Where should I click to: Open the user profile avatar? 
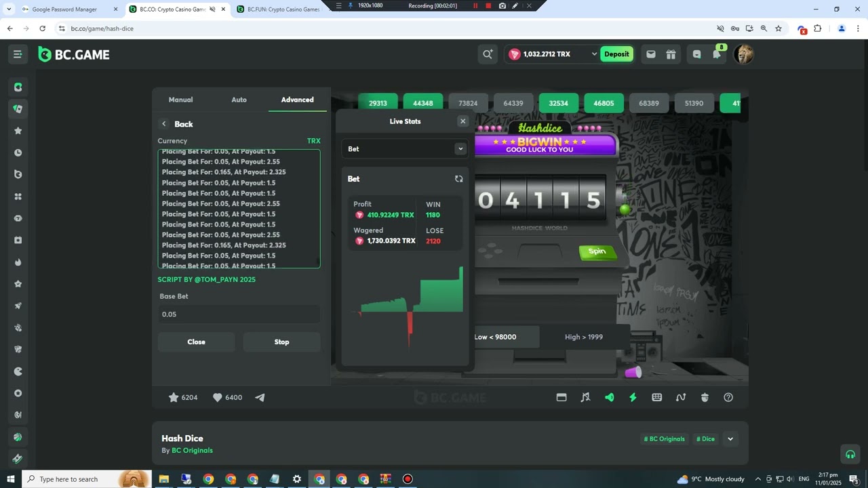744,54
